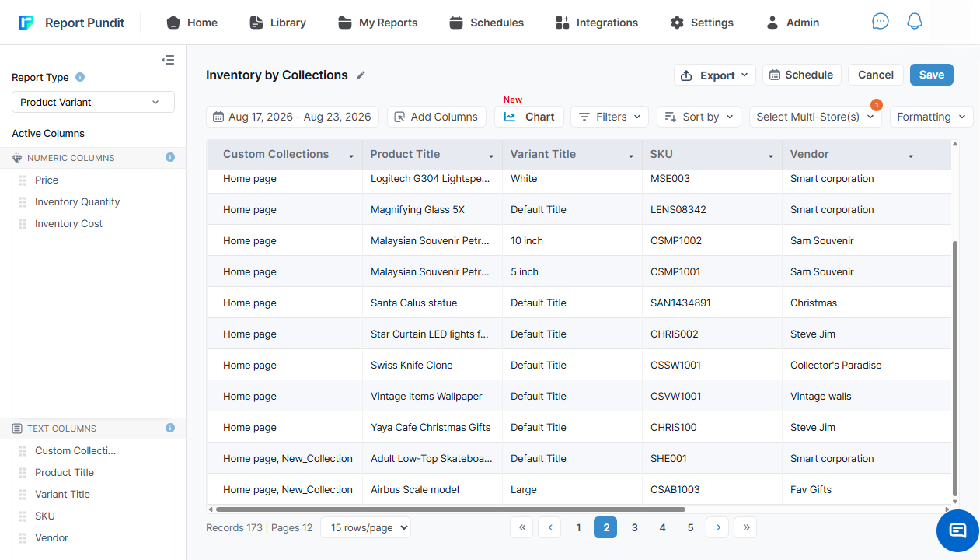Go to page 3

pos(634,527)
